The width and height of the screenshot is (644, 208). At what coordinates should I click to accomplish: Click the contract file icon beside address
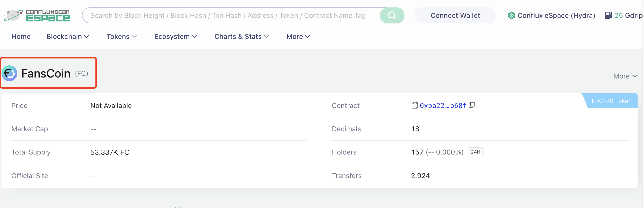pyautogui.click(x=414, y=105)
